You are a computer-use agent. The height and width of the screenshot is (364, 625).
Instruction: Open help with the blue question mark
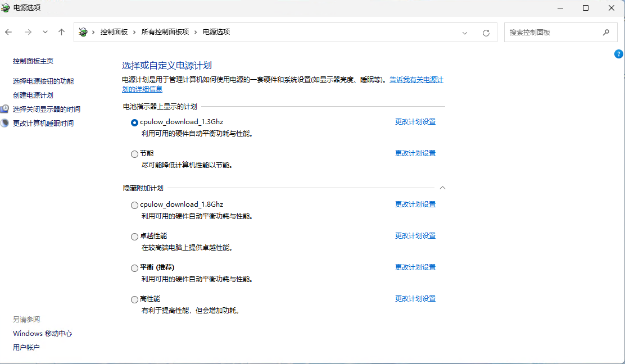(x=619, y=54)
